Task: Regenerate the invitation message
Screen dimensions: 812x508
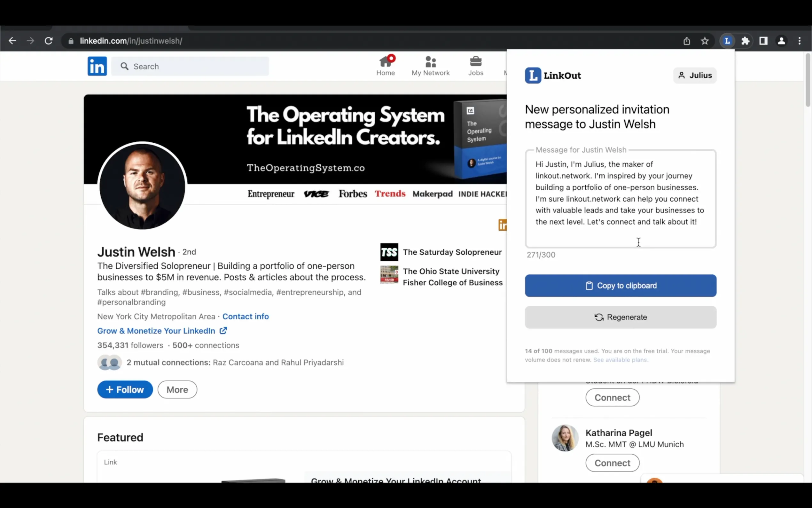Action: click(x=620, y=317)
